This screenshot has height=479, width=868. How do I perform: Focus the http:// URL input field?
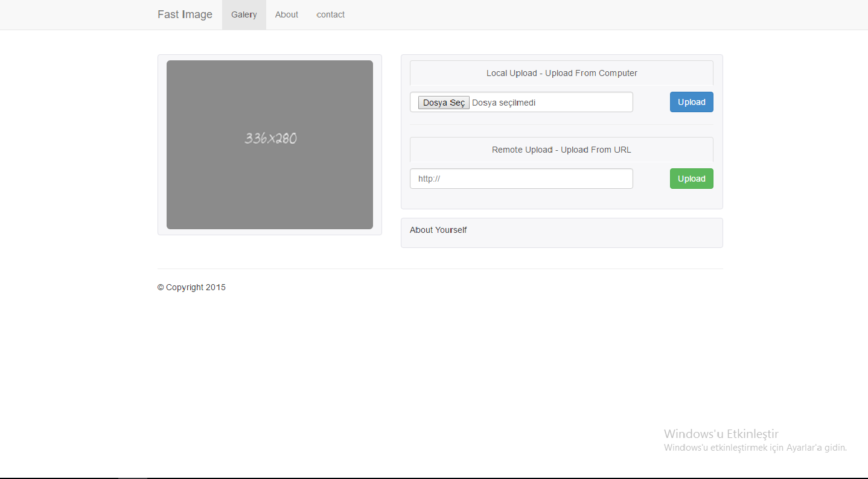point(522,179)
